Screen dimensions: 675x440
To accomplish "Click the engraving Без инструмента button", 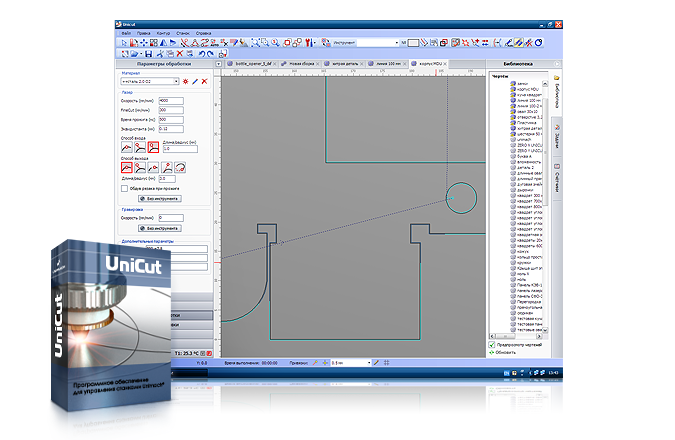I will [160, 229].
